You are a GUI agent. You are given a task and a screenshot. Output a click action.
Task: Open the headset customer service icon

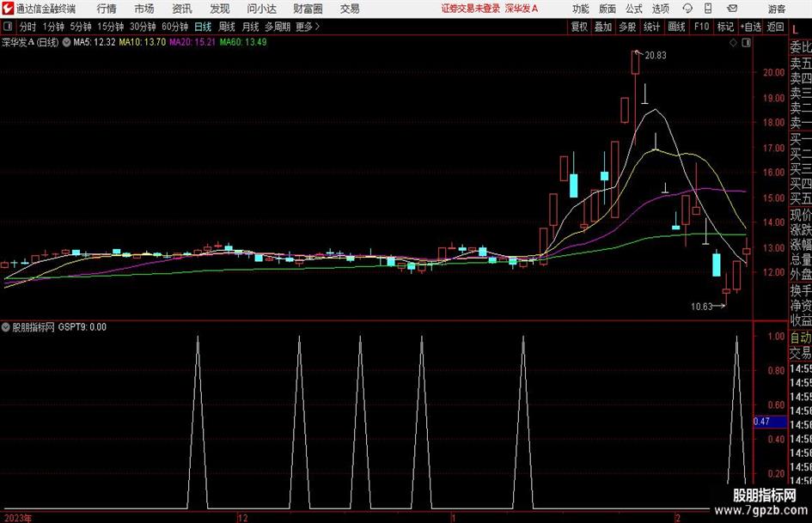coord(687,9)
